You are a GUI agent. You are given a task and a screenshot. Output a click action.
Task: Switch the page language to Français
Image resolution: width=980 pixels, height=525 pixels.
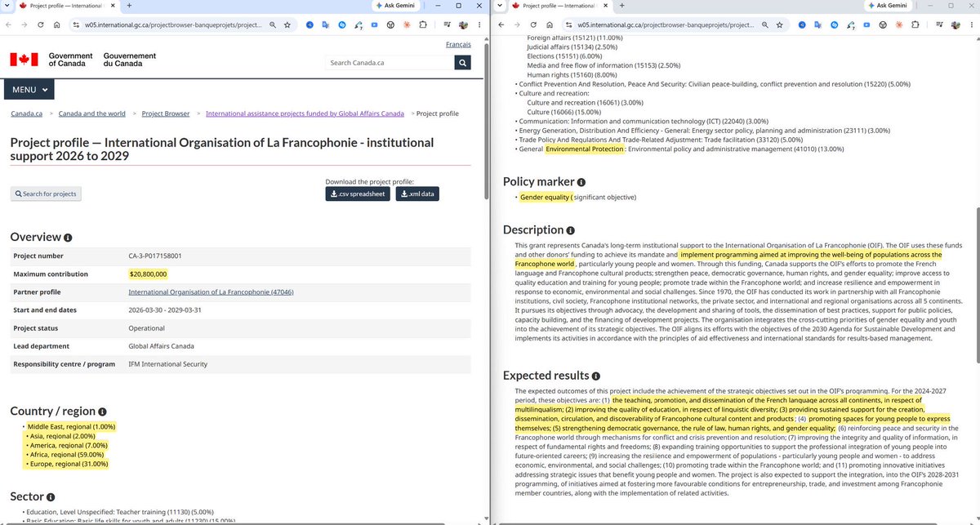(457, 44)
